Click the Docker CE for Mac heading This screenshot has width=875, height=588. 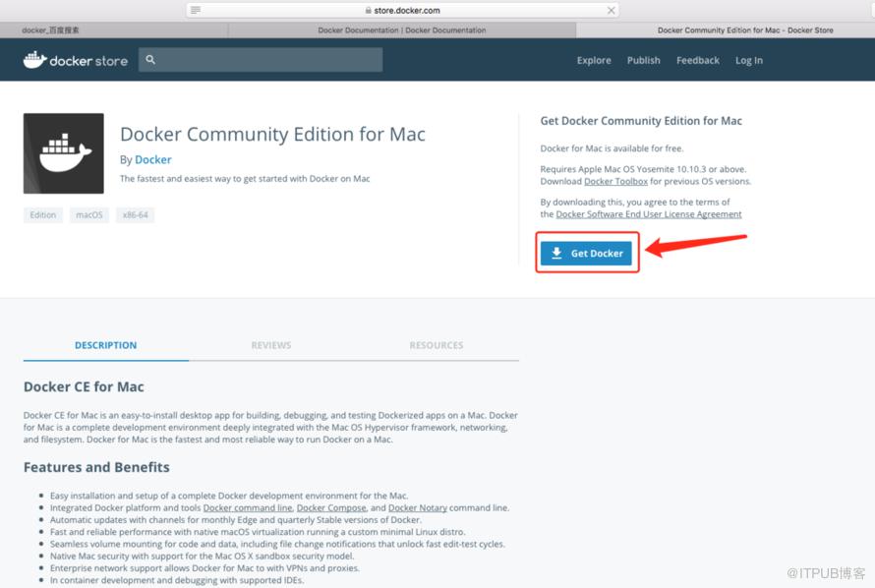pos(84,386)
